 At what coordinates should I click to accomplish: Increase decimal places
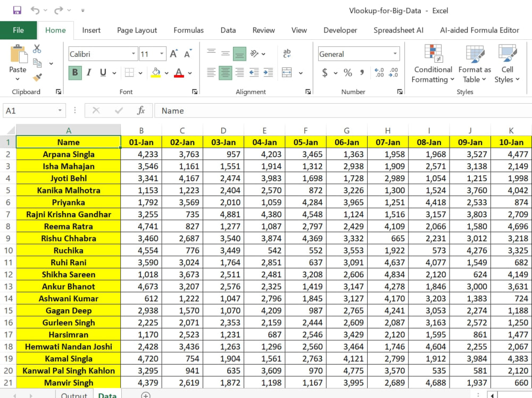click(379, 73)
